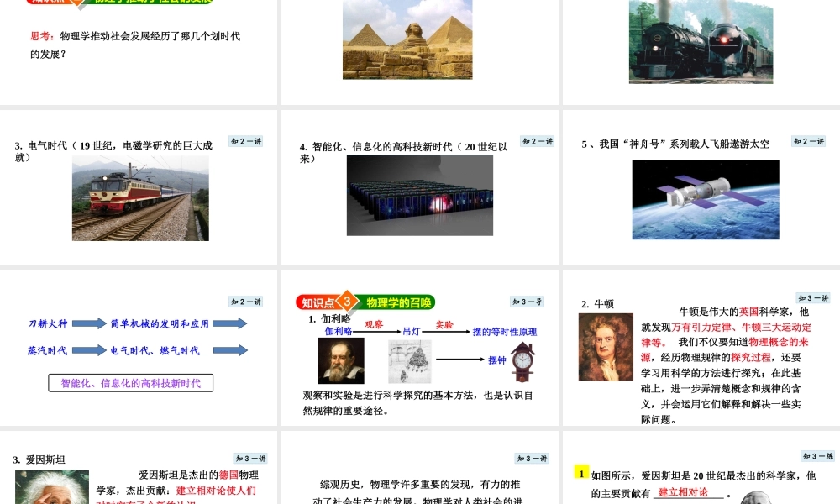Select the electric train photo on the 电气时代 slide
The image size is (840, 504).
140,198
